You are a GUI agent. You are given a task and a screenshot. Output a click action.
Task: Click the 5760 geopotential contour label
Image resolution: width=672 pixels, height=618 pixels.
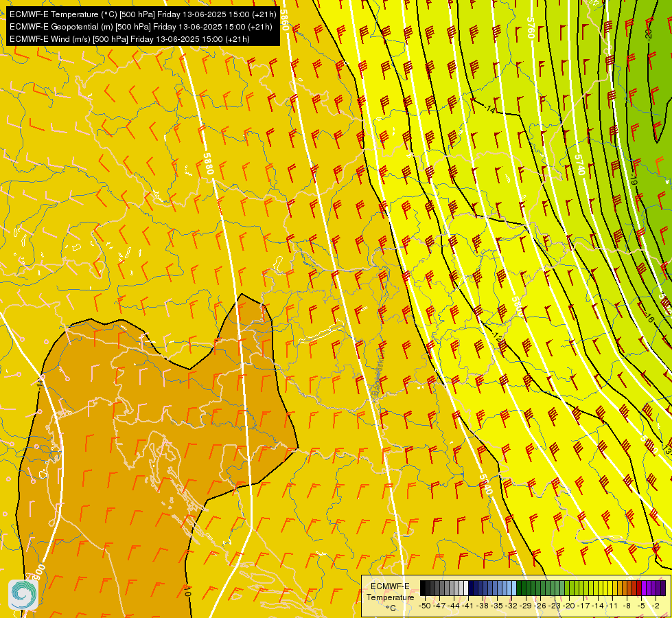tap(531, 28)
